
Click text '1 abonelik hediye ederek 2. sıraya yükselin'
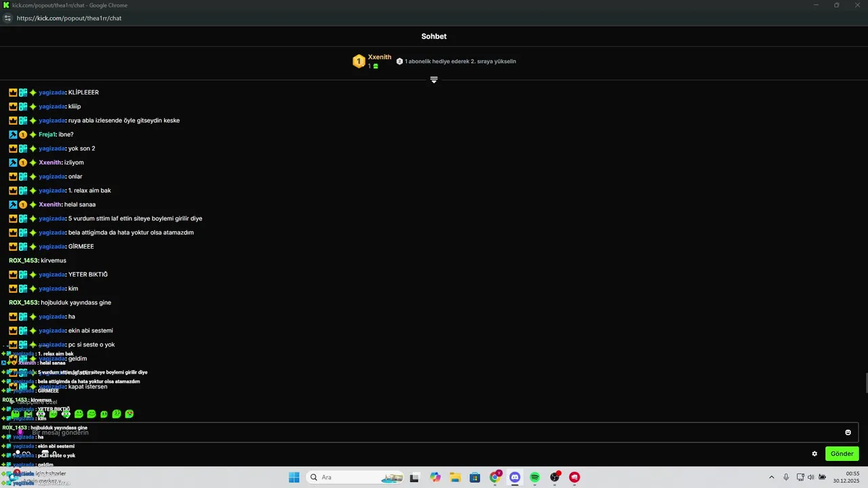460,61
